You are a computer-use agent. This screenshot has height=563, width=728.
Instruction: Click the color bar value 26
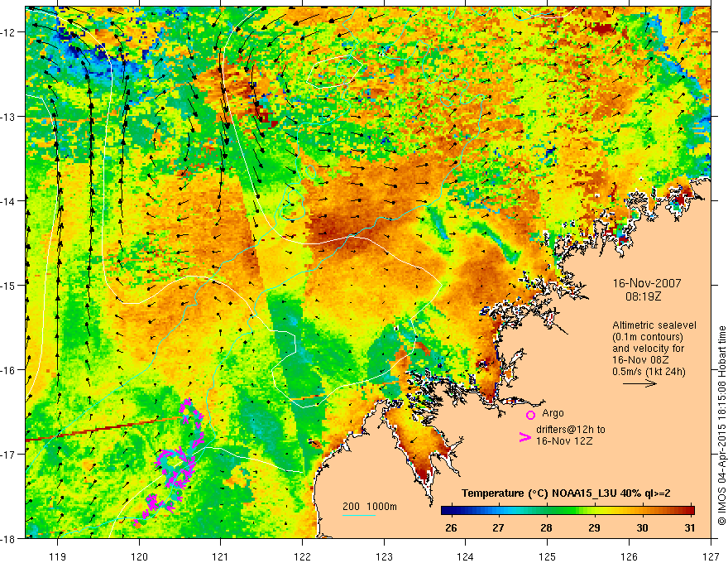click(x=451, y=527)
